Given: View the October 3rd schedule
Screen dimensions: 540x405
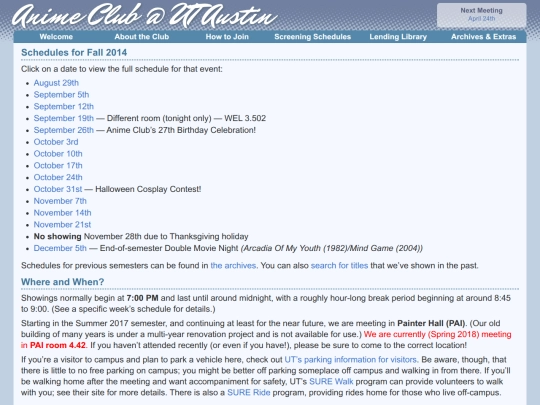Looking at the screenshot, I should [x=56, y=142].
